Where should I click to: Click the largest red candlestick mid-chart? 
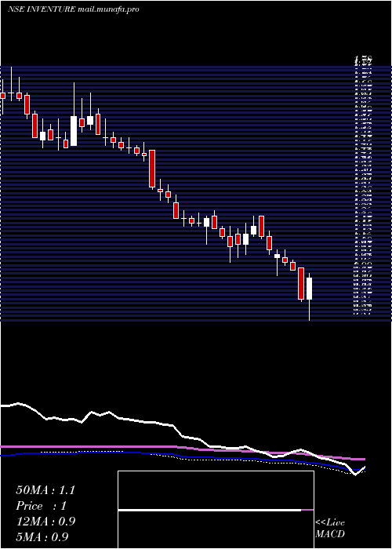(x=152, y=169)
